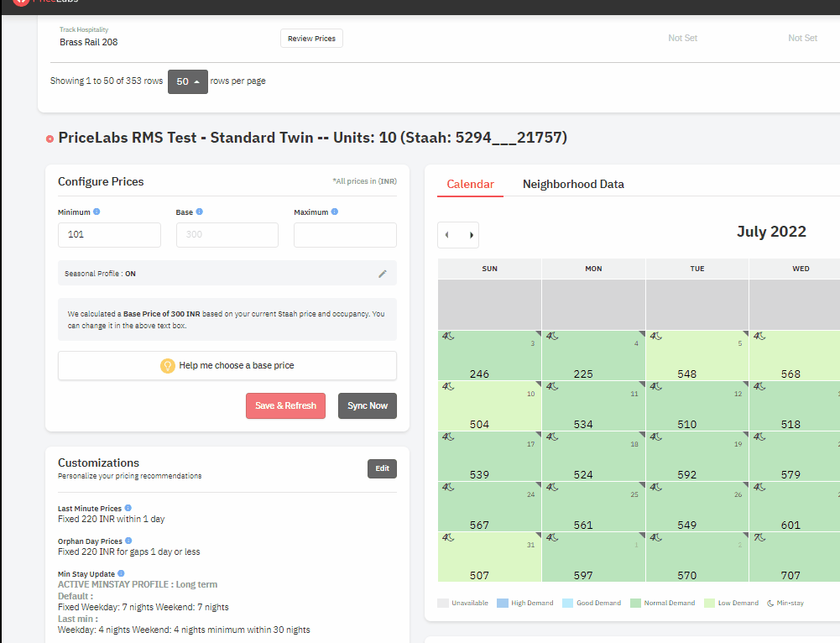The width and height of the screenshot is (840, 643).
Task: Click Help me choose a base price
Action: coord(227,365)
